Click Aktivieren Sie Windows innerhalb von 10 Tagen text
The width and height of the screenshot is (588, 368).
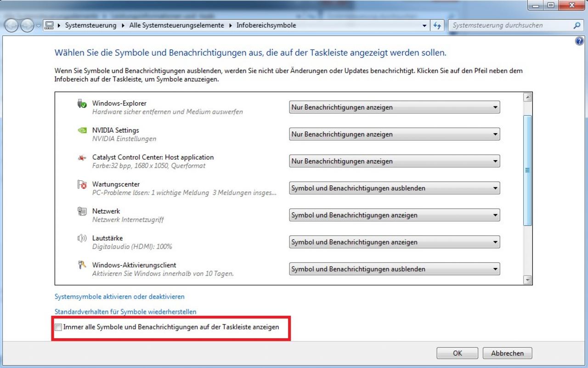click(163, 274)
